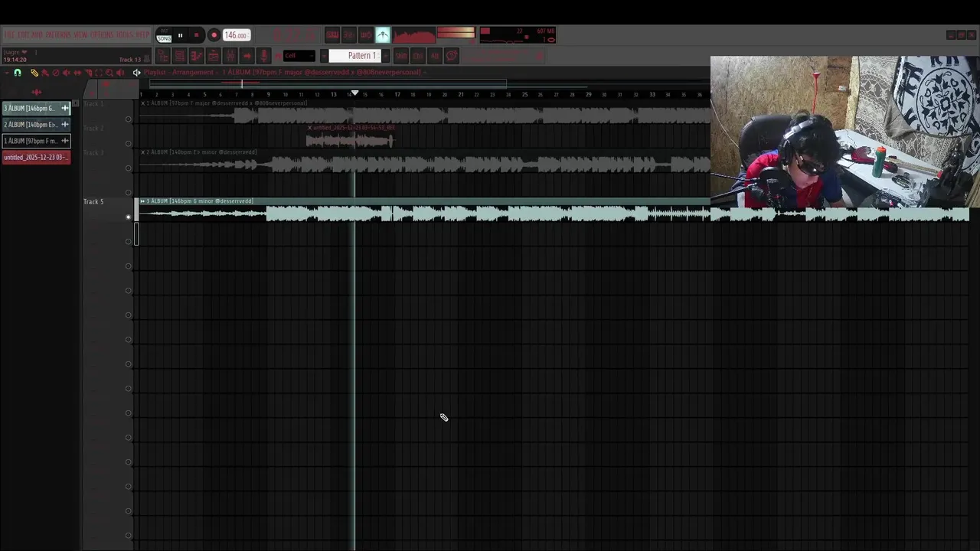Select the paint brush tool
Viewport: 980px width, 551px height.
tap(45, 73)
